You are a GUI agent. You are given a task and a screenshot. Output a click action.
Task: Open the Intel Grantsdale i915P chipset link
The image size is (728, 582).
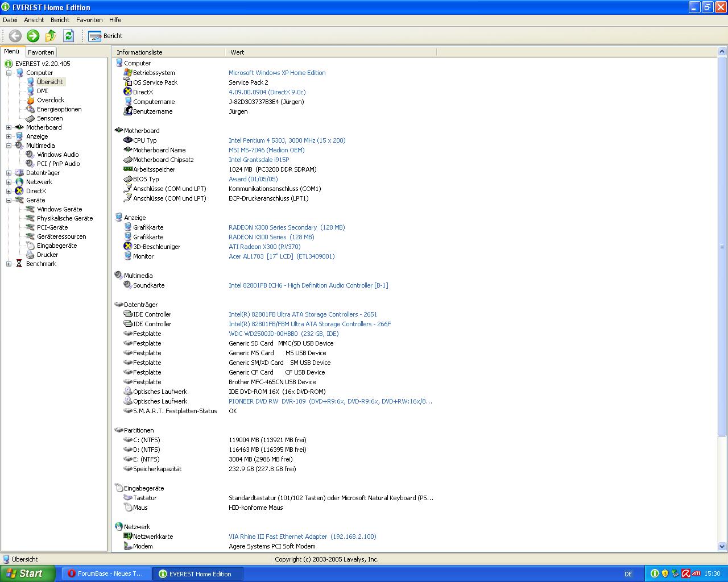(259, 160)
